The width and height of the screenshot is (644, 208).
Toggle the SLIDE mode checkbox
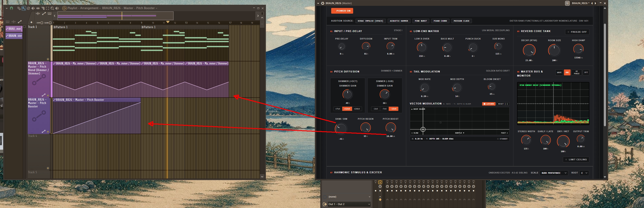[x=50, y=23]
